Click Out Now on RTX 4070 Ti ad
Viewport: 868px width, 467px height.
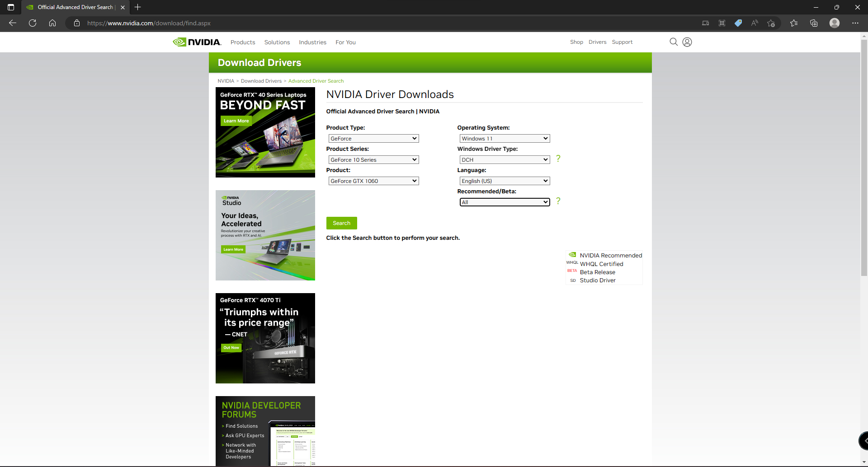[x=231, y=348]
